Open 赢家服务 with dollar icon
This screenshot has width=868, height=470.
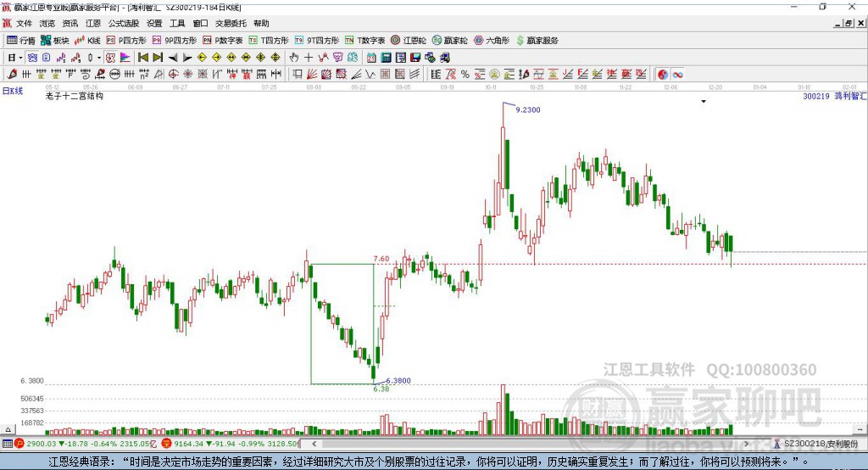[x=537, y=41]
